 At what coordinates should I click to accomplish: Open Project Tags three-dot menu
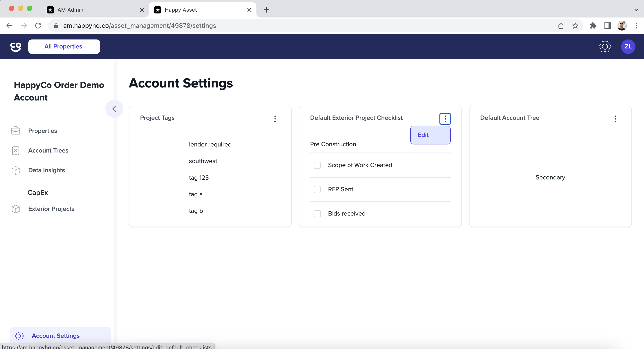[x=275, y=119]
